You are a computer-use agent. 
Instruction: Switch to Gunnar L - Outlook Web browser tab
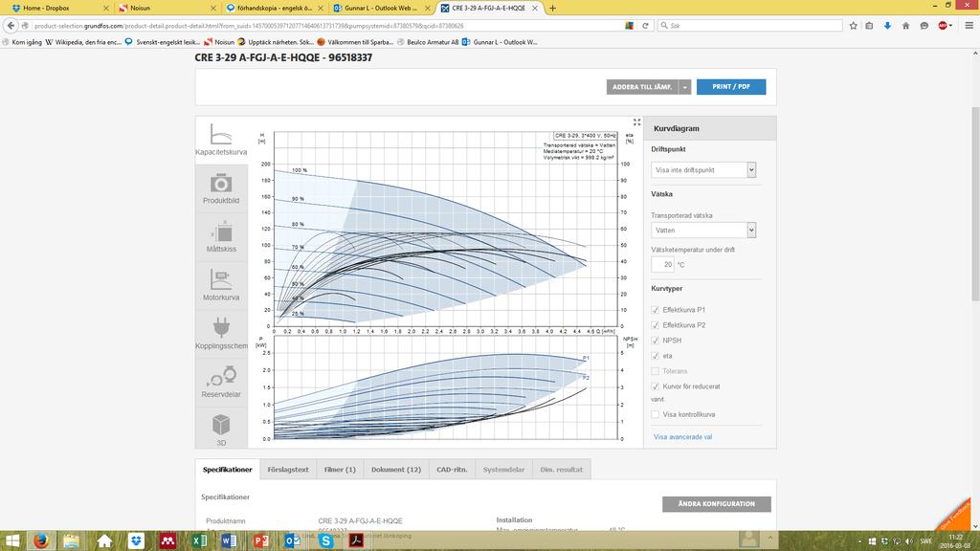pos(381,8)
